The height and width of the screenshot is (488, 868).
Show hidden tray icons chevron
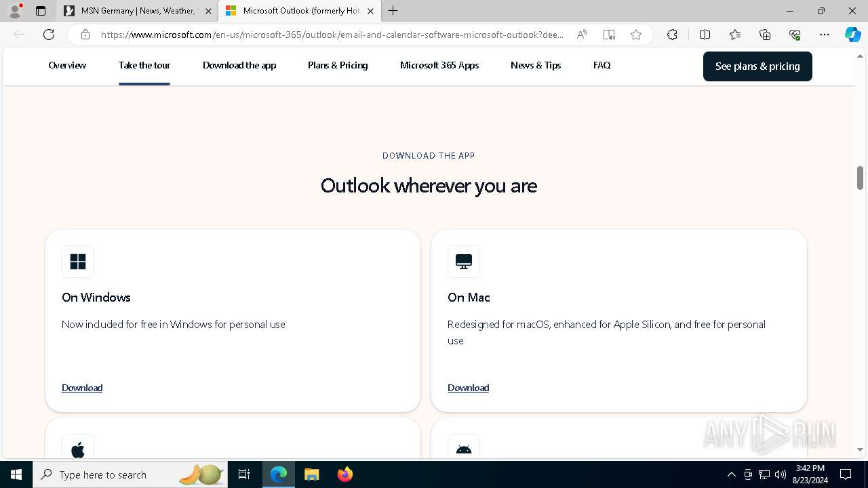click(x=731, y=474)
